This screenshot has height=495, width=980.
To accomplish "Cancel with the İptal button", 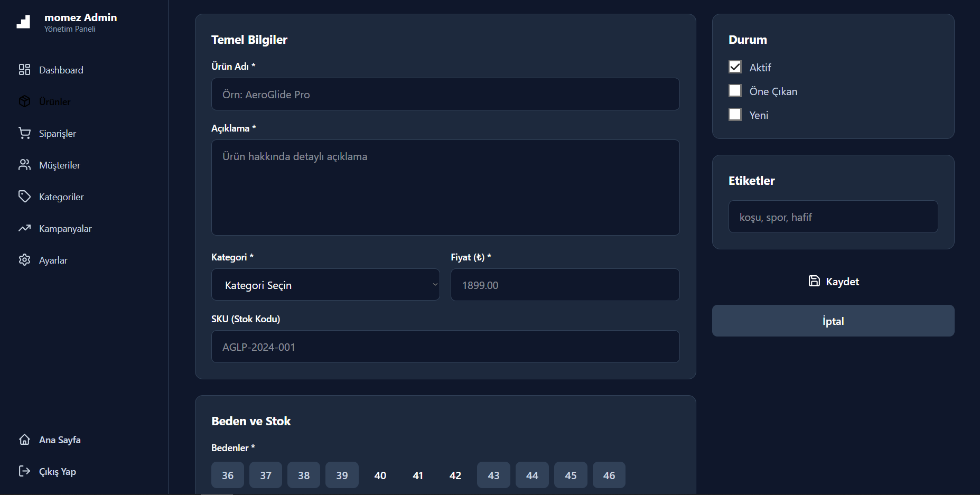I will (x=833, y=321).
